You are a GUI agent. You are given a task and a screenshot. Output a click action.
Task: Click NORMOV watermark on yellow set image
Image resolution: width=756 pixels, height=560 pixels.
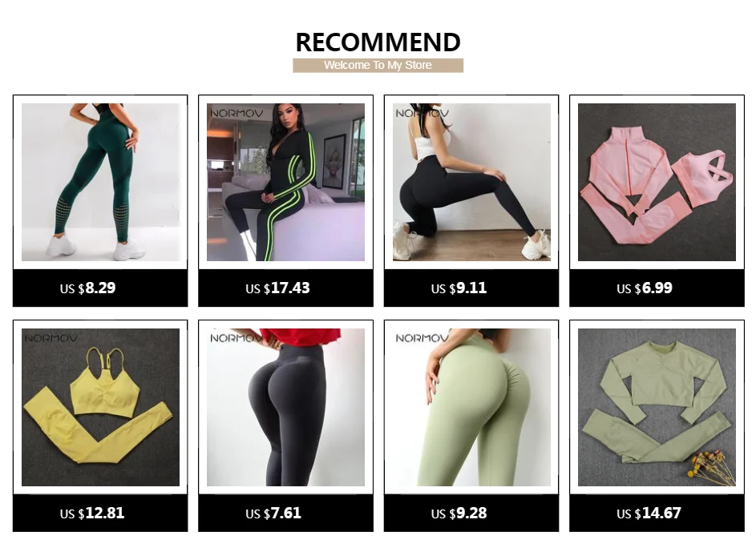click(51, 338)
